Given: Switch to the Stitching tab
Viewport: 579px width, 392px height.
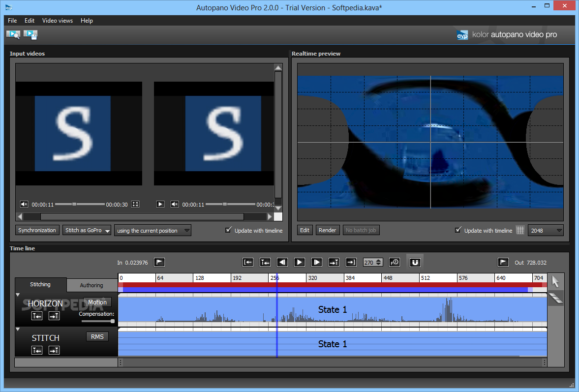Looking at the screenshot, I should point(40,285).
